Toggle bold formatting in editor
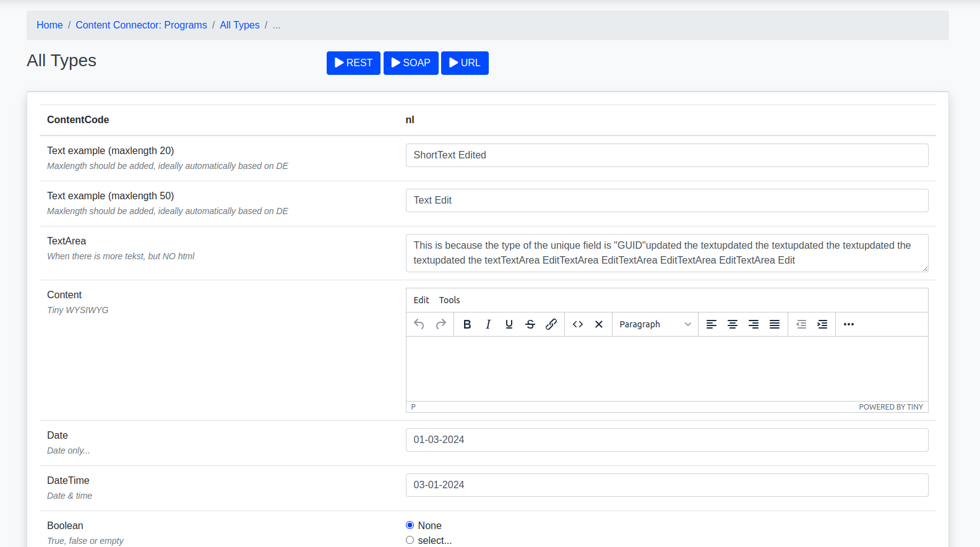 (467, 324)
